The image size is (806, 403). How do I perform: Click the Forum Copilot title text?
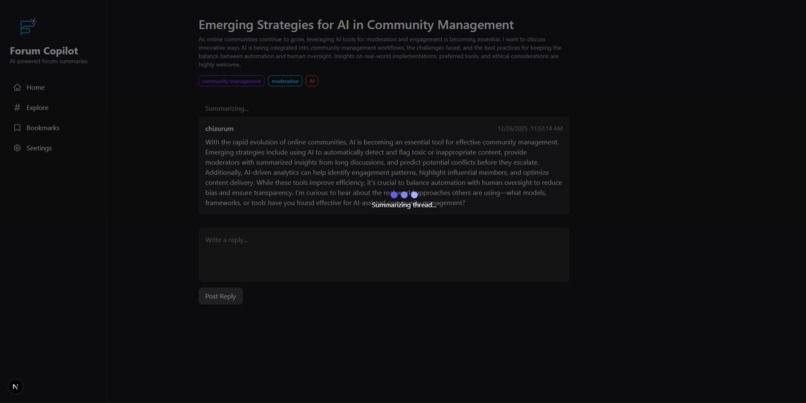tap(44, 51)
